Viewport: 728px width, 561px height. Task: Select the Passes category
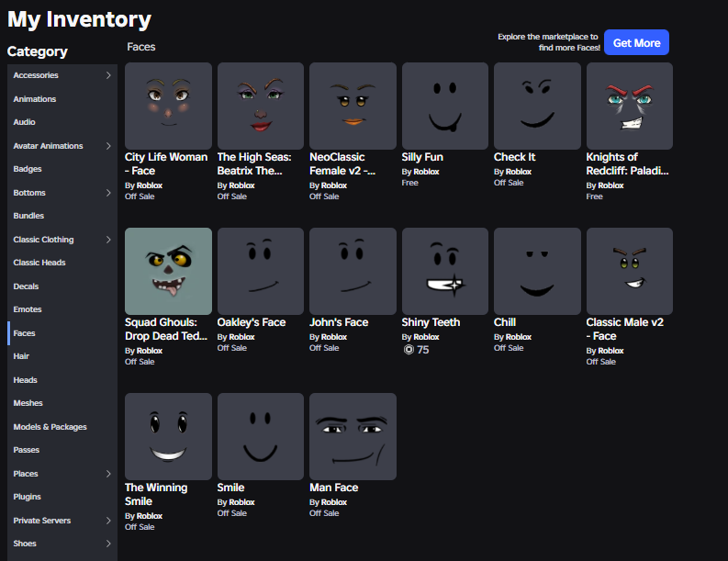point(62,450)
